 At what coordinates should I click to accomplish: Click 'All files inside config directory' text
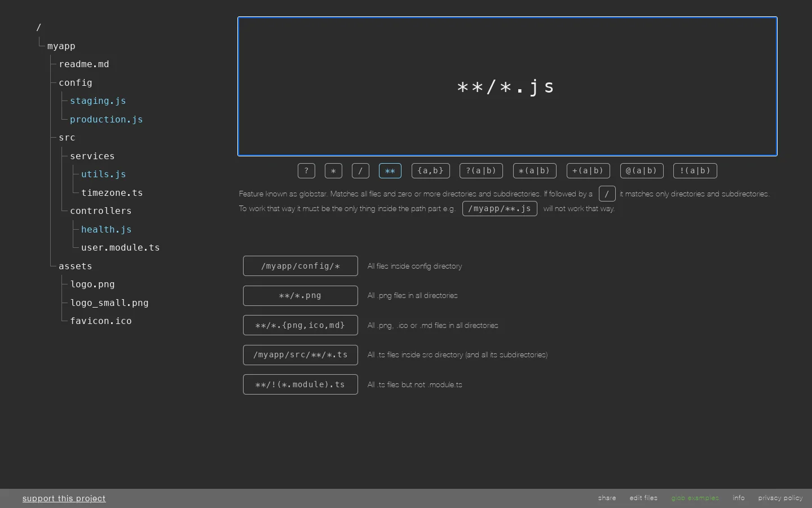coord(414,266)
